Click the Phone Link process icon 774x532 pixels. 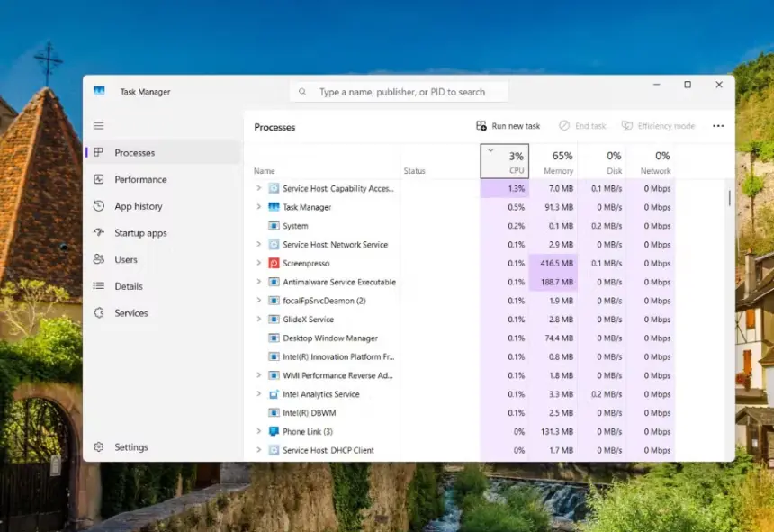coord(274,431)
